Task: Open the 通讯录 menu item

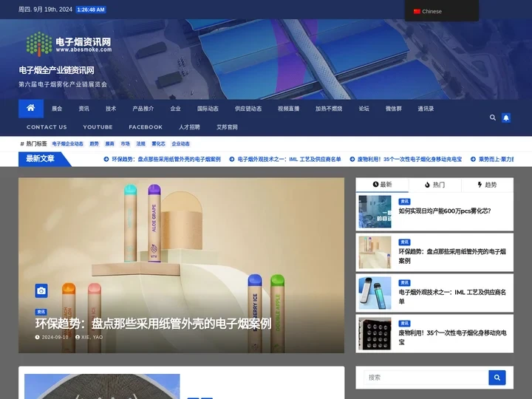Action: (x=426, y=109)
